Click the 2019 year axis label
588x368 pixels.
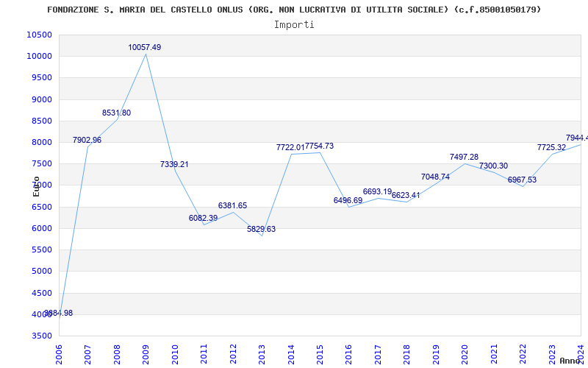click(436, 355)
